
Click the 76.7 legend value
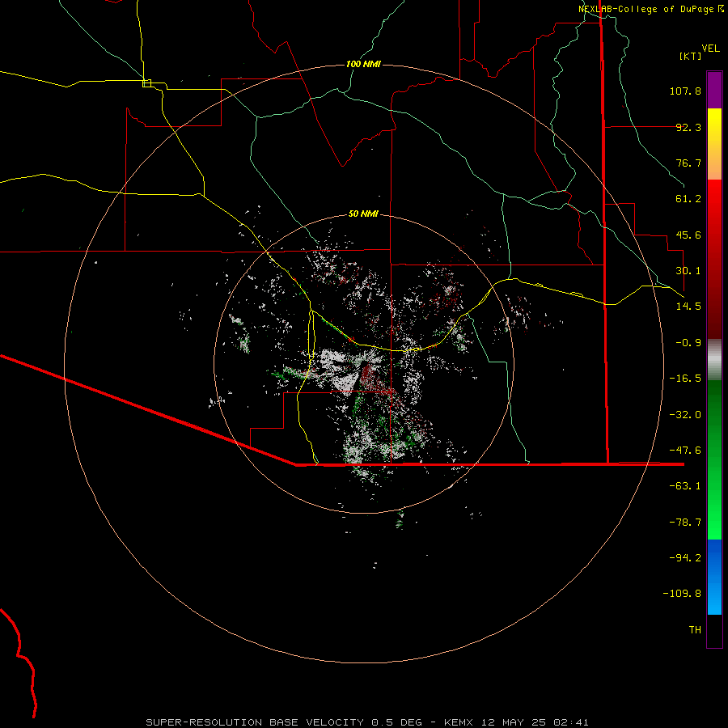(x=688, y=163)
